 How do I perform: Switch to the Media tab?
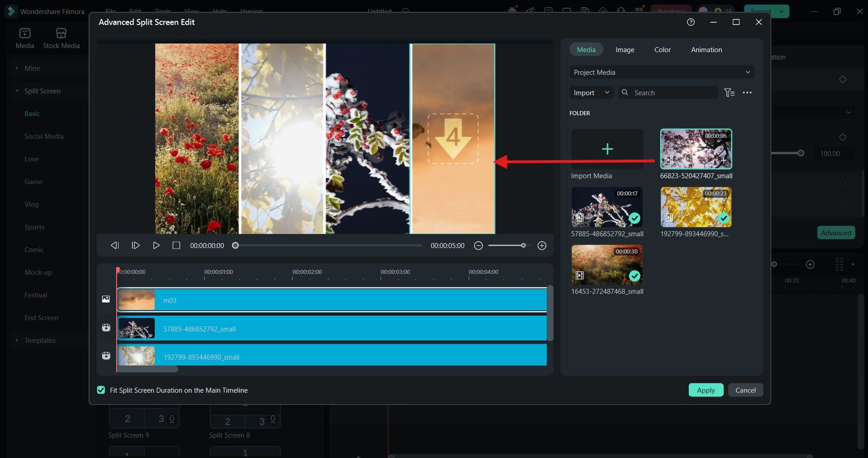586,49
